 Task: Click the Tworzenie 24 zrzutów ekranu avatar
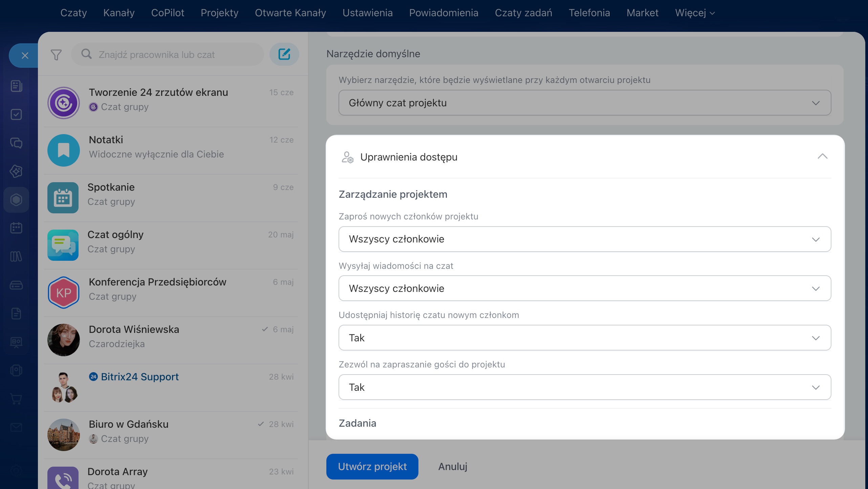(x=64, y=103)
